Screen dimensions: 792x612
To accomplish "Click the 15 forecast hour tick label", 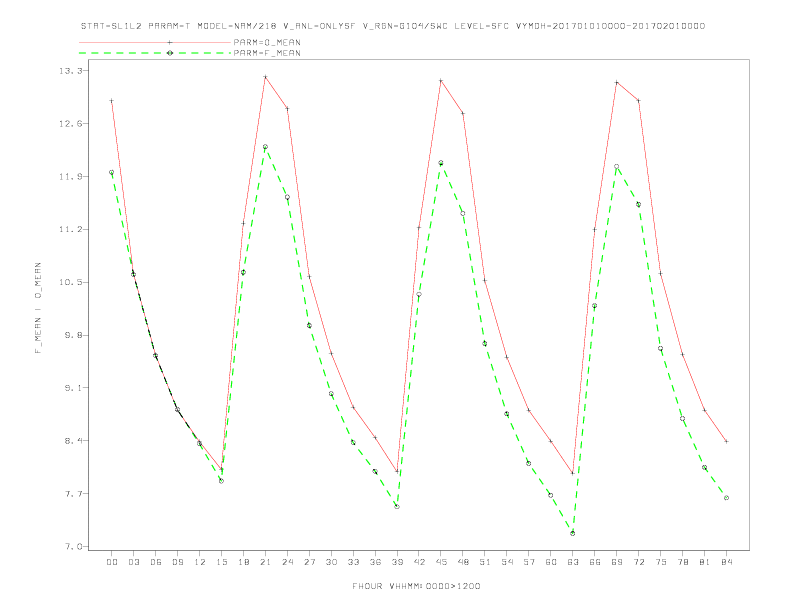I will tap(221, 562).
